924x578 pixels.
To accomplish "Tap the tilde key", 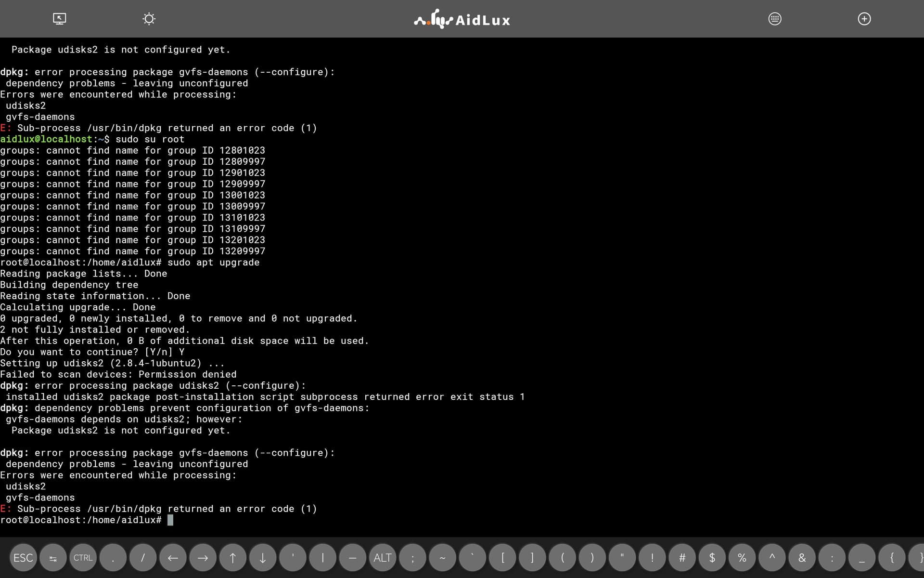I will [x=442, y=558].
